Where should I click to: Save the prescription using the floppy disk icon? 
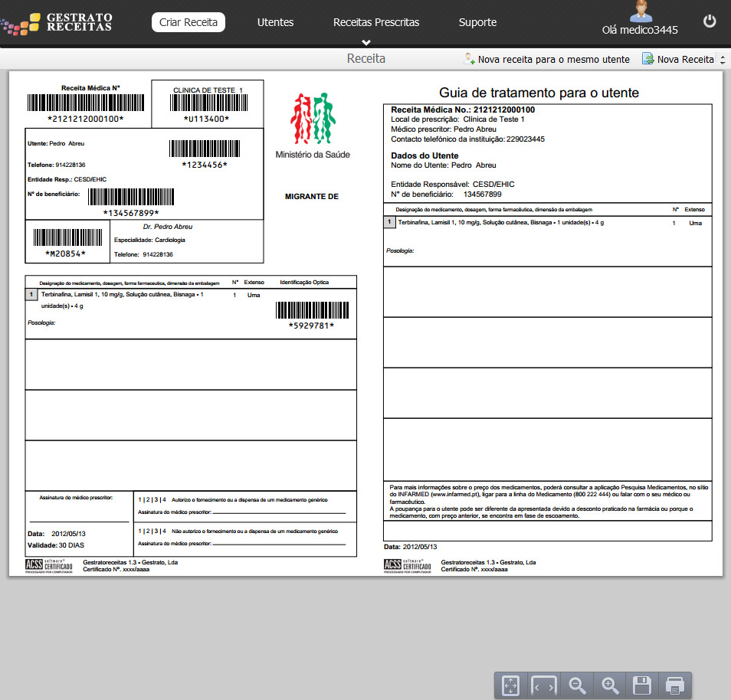tap(642, 685)
